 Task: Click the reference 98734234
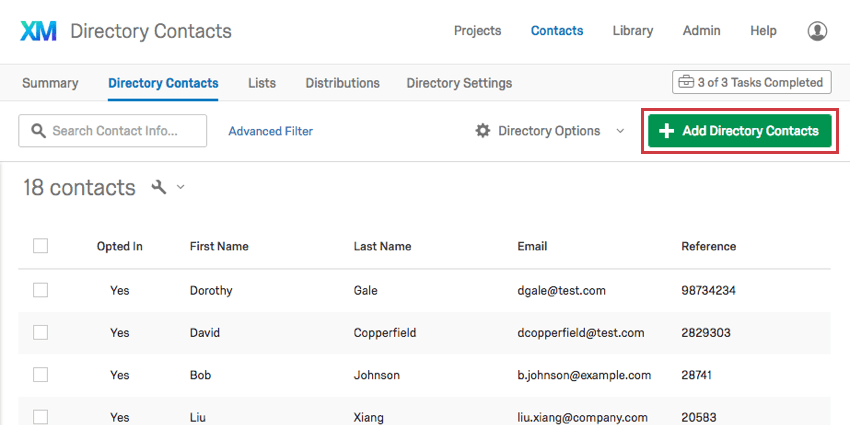click(x=709, y=291)
